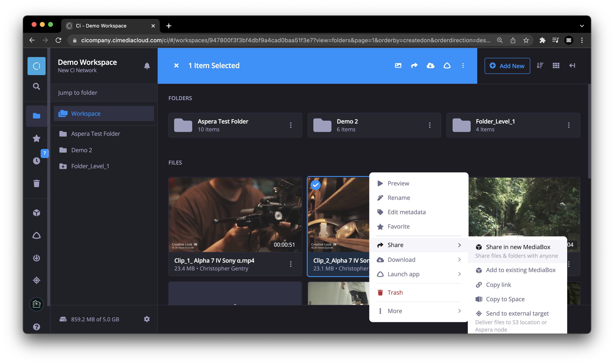Click the Jump to folder field

pyautogui.click(x=103, y=93)
